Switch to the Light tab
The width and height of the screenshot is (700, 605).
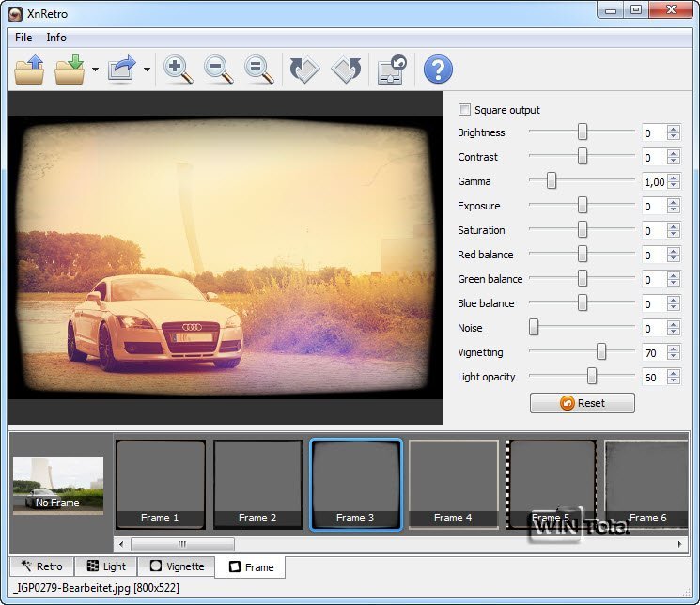(105, 566)
